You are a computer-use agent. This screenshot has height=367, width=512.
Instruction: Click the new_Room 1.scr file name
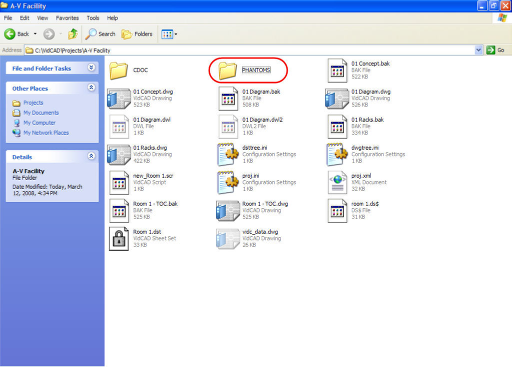(x=153, y=176)
